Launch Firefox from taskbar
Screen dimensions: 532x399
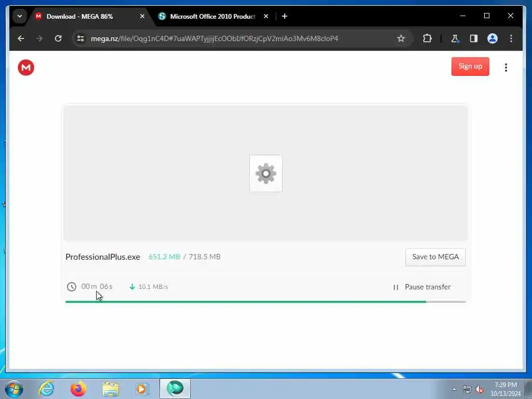78,389
